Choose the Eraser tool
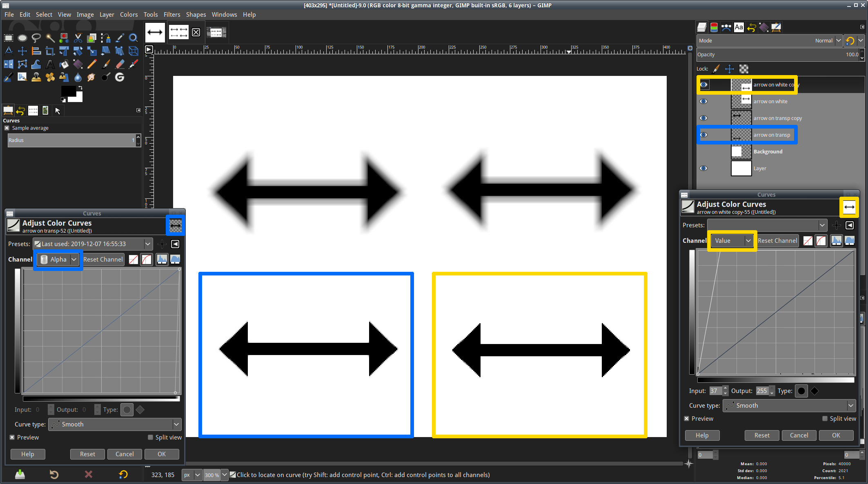868x484 pixels. (x=120, y=64)
